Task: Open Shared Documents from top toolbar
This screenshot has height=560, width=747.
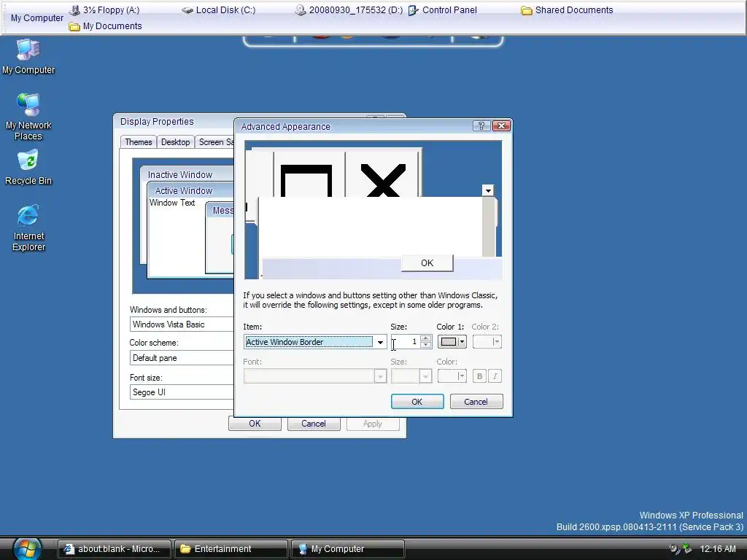Action: pos(567,10)
